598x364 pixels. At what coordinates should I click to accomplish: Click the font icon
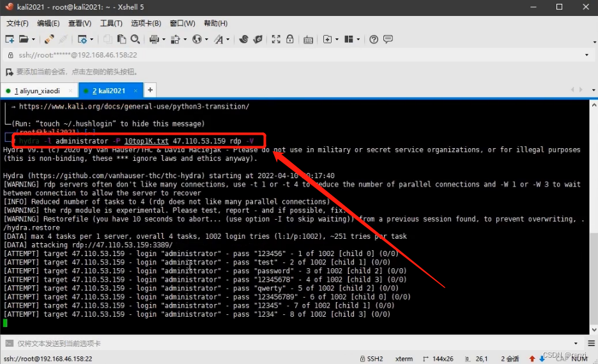point(218,39)
